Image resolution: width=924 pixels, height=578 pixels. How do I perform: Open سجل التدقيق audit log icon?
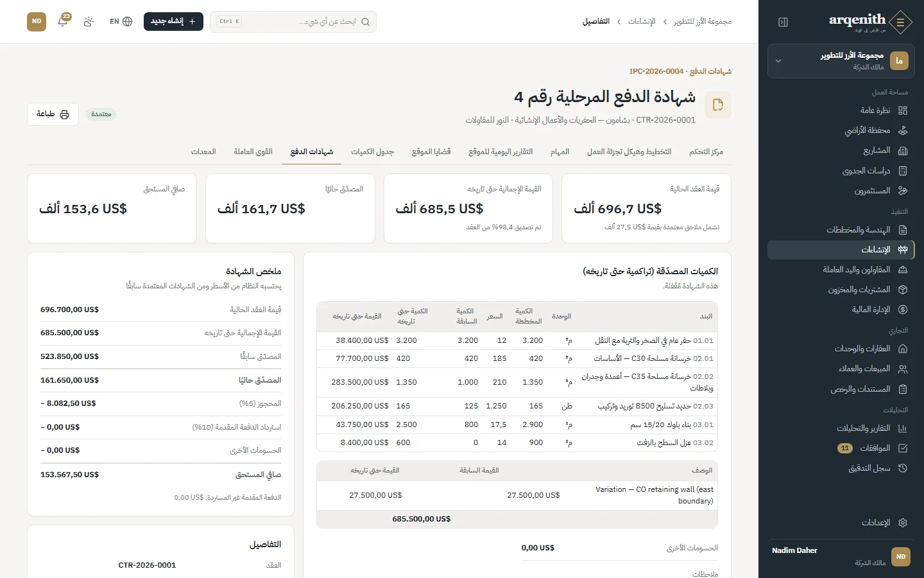(903, 468)
